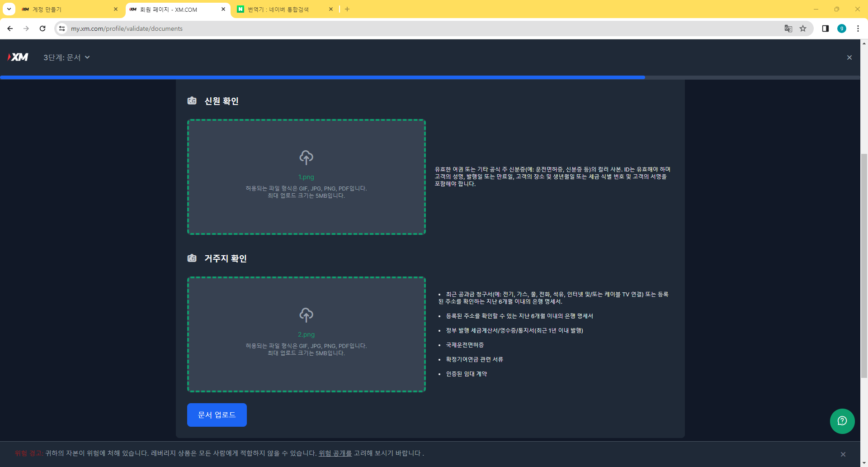Image resolution: width=868 pixels, height=467 pixels.
Task: Switch to the 번역기 네이버 통합검색 tab
Action: pyautogui.click(x=278, y=9)
